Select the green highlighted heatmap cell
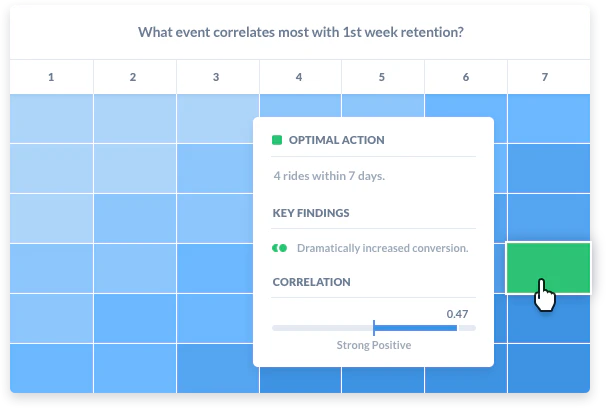 (548, 268)
